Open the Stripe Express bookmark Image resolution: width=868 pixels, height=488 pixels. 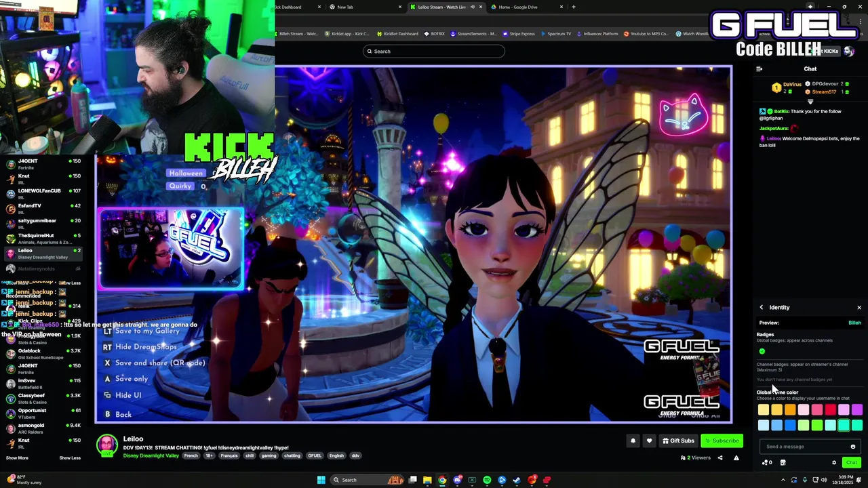(x=518, y=34)
